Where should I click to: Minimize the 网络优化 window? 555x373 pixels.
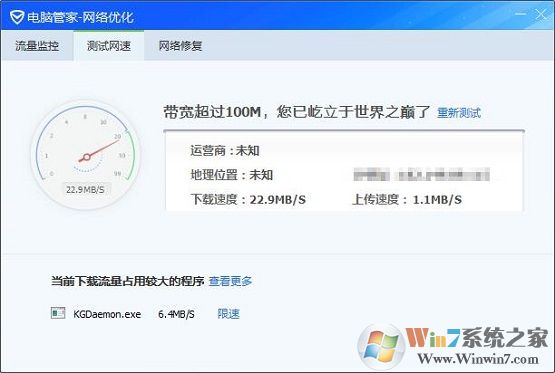click(520, 14)
